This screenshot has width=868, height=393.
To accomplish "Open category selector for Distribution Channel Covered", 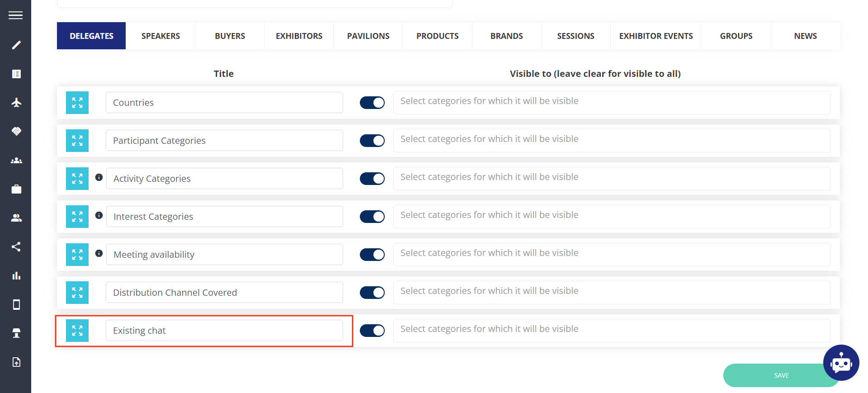I will point(612,293).
